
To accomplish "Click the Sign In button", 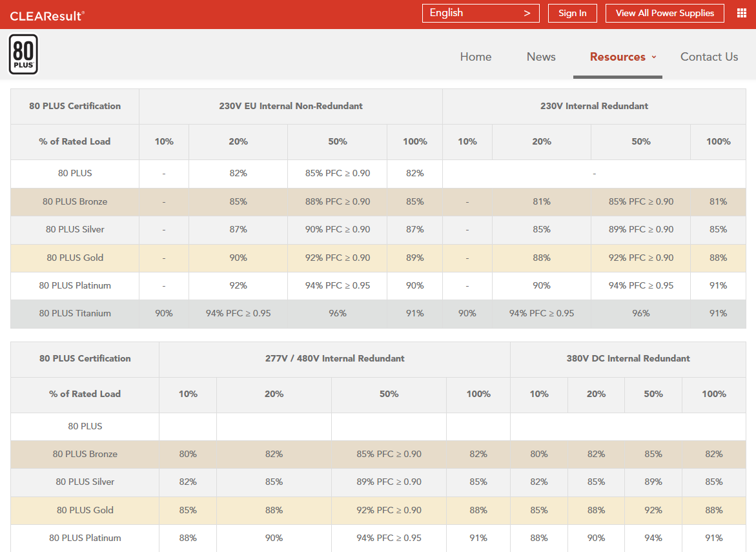I will pyautogui.click(x=572, y=13).
